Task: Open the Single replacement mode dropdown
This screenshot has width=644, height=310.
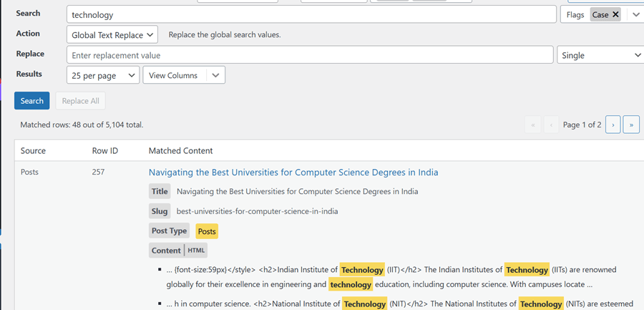Action: coord(600,55)
